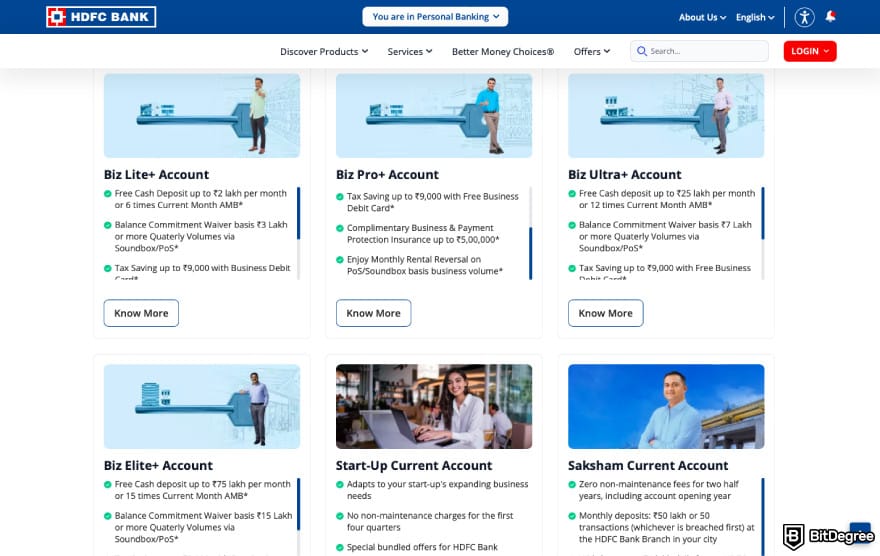Screen dimensions: 880x556
Task: Click 'Special bundled offers for HDFC Bank' text
Action: pos(422,547)
